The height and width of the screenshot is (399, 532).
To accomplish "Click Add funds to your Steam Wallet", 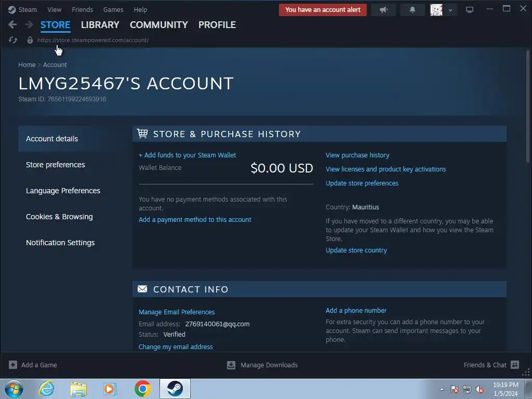I will click(187, 155).
